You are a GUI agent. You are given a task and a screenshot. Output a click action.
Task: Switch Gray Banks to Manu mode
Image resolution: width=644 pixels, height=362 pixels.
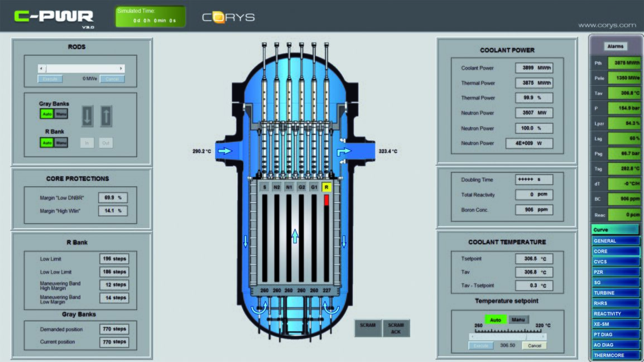60,114
